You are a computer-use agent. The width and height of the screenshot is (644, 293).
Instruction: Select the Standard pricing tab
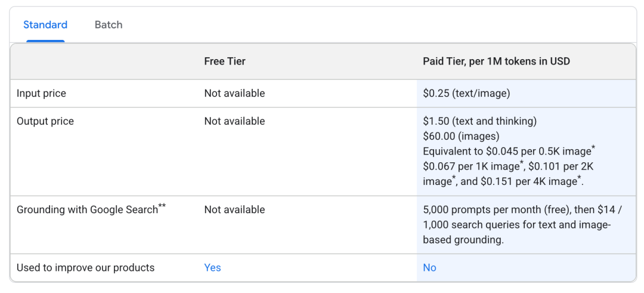tap(45, 24)
